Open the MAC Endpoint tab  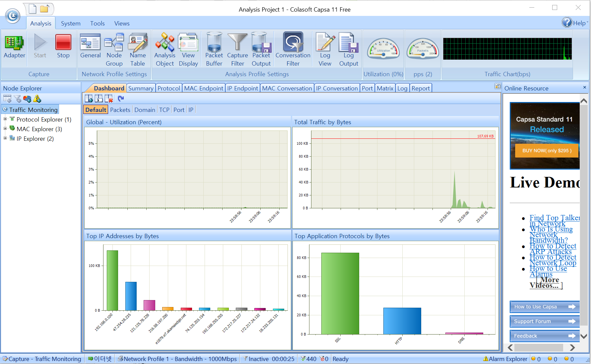[204, 88]
